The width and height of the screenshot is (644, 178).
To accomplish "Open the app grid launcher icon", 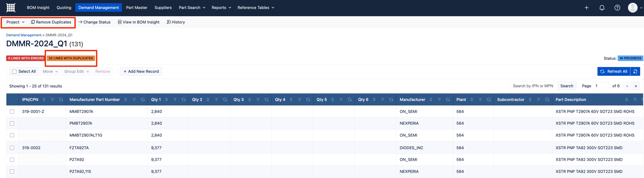I will tap(11, 7).
